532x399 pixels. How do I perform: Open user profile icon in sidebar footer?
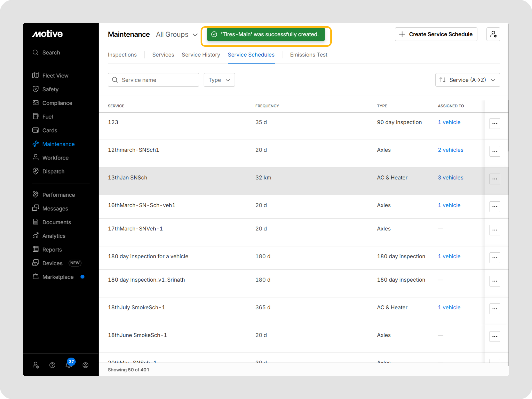[x=85, y=365]
